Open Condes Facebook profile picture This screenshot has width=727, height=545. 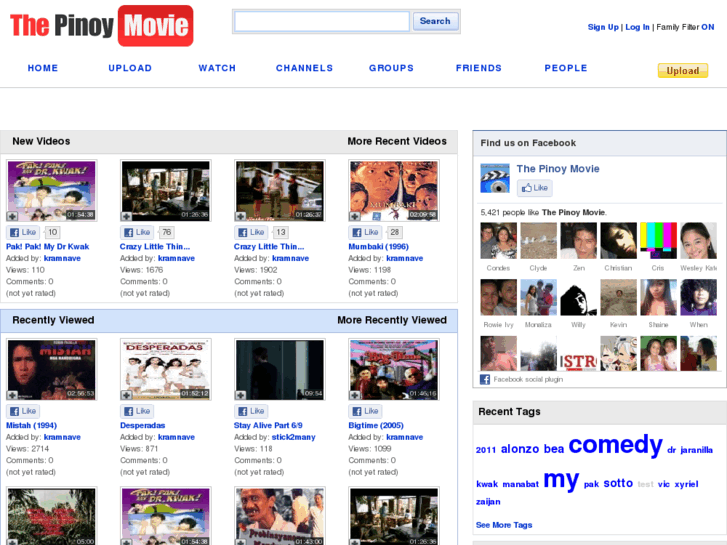point(498,241)
